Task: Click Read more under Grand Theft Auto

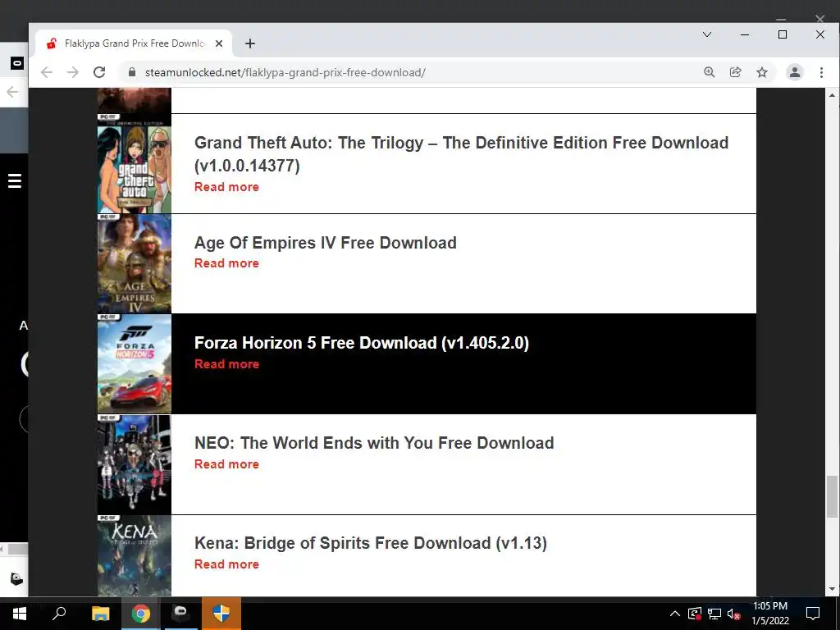Action: [226, 187]
